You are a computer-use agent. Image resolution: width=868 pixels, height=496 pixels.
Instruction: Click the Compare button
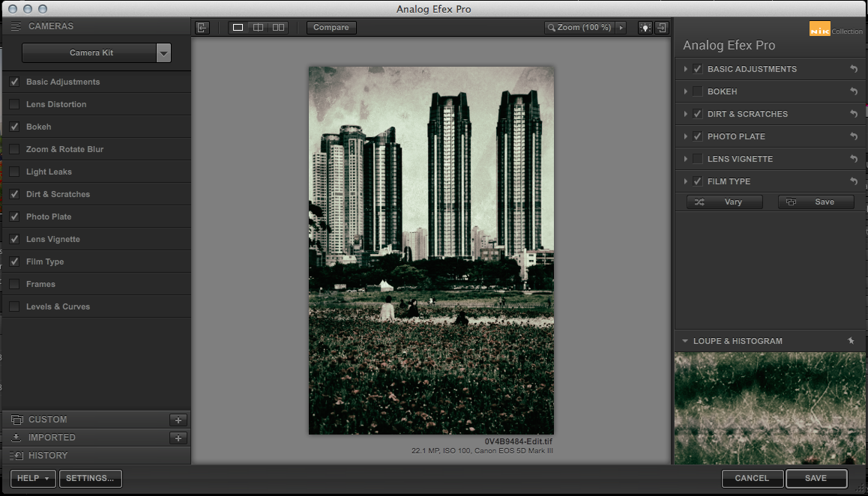(331, 28)
